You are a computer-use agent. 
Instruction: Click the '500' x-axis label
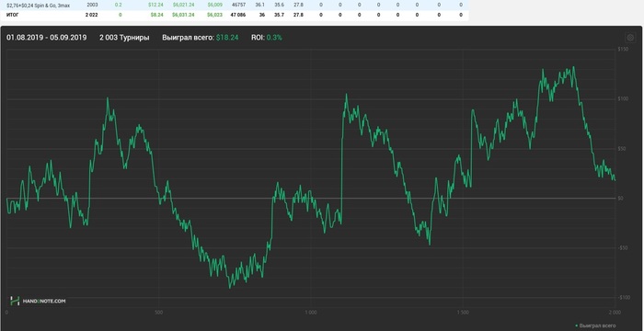pos(159,313)
